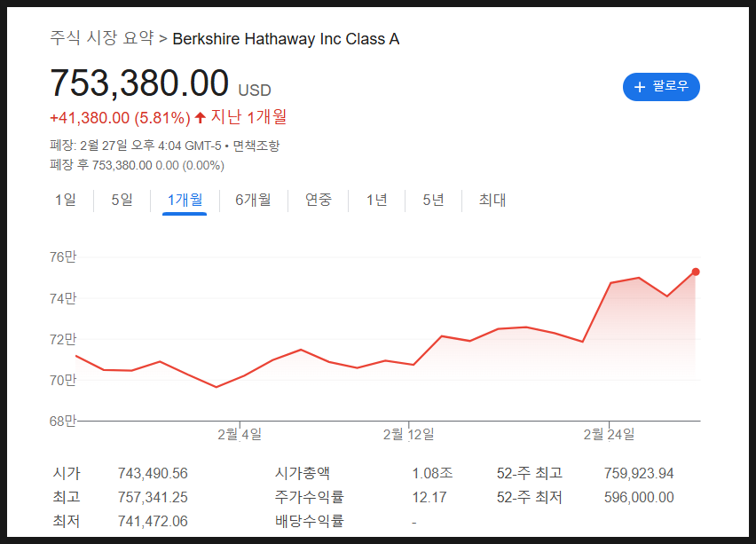Click the 52-주 최고 value 759,923.94
Image resolution: width=756 pixels, height=544 pixels.
(639, 474)
